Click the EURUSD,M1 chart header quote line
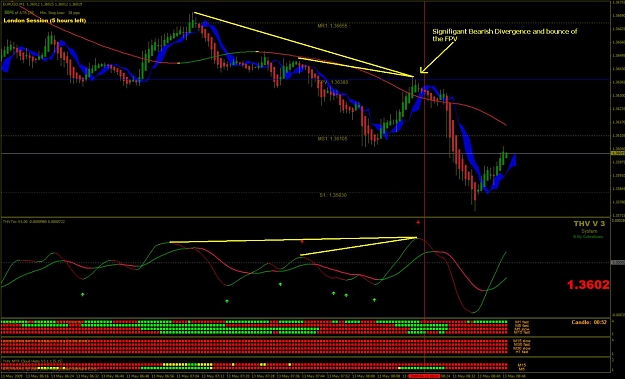Image resolution: width=625 pixels, height=379 pixels. coord(43,5)
